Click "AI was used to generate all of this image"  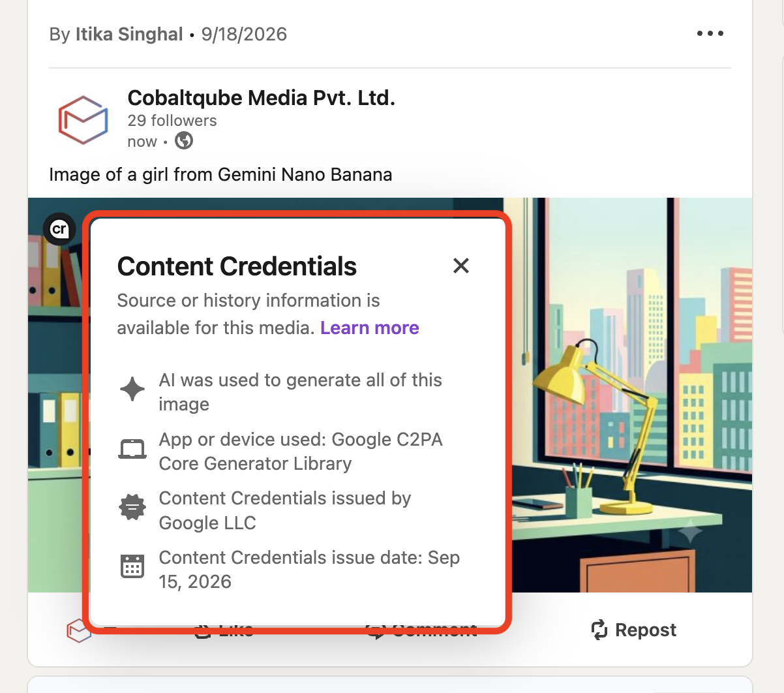pos(301,392)
